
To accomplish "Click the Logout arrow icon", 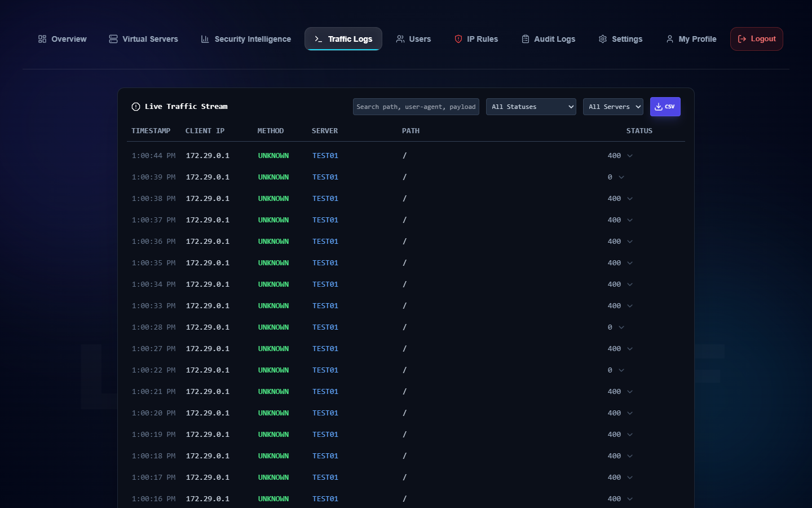I will point(742,39).
